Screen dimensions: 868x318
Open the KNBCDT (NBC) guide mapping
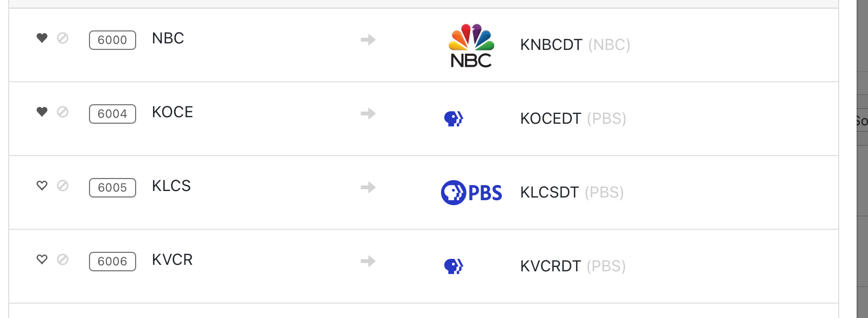(x=575, y=44)
